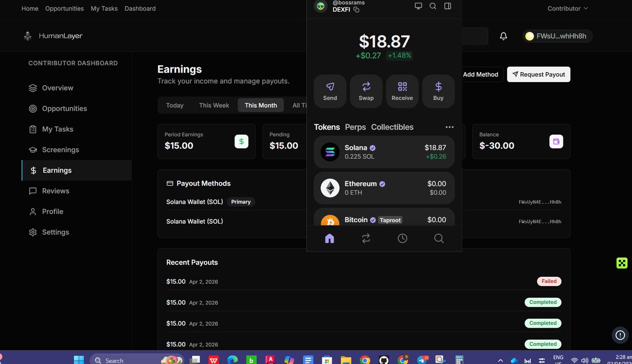The height and width of the screenshot is (364, 632).
Task: Click the purple wallet Balance icon
Action: [x=556, y=141]
